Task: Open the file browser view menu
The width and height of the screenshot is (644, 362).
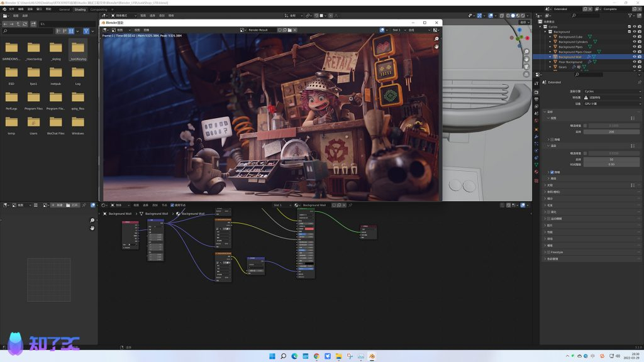Action: [16, 16]
